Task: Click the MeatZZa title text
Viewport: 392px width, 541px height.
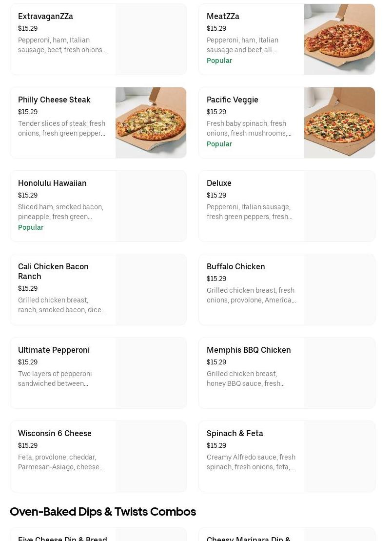Action: (223, 16)
